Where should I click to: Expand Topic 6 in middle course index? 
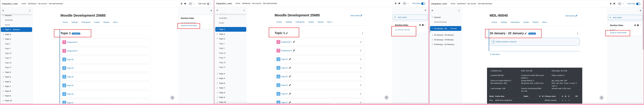pos(217,83)
